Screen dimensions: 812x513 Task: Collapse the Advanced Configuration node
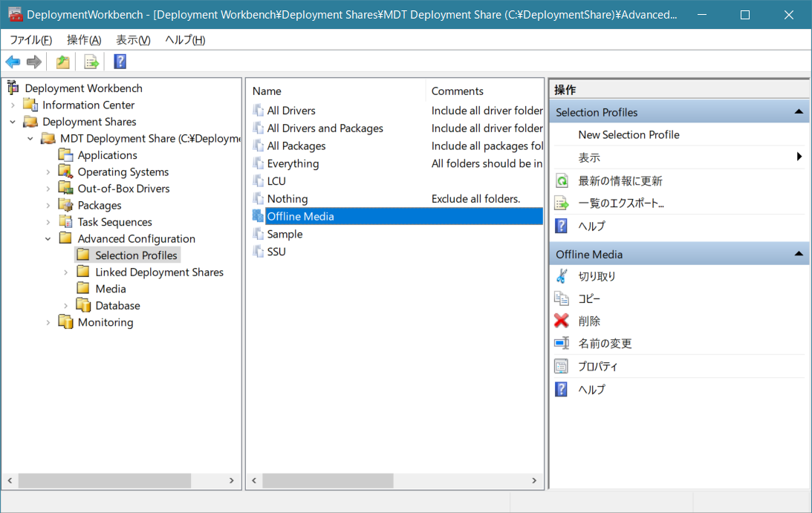point(48,238)
